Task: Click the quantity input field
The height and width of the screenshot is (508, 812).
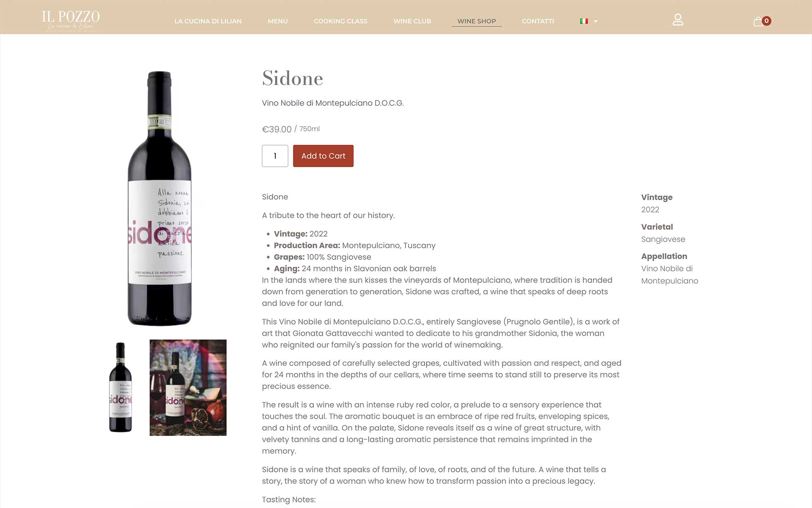Action: [x=275, y=156]
